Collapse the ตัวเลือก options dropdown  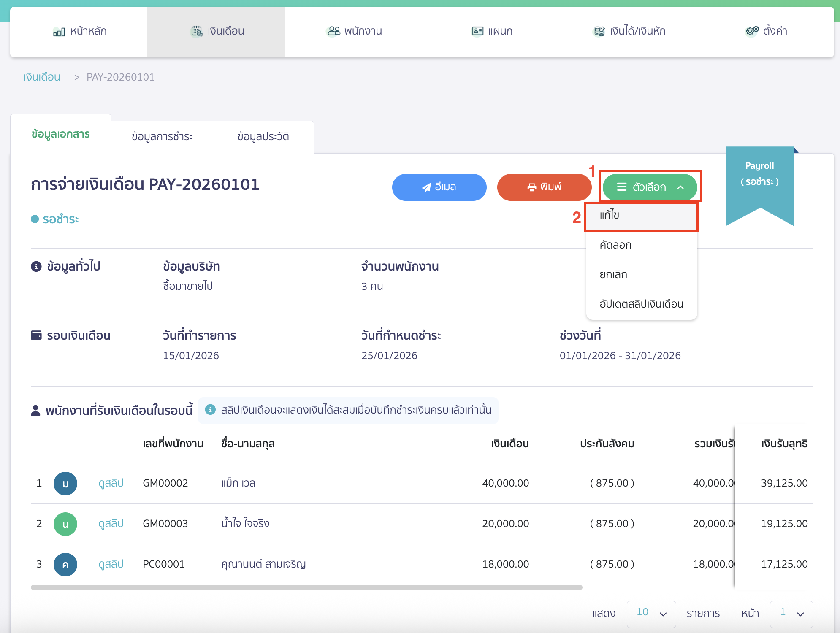point(650,187)
